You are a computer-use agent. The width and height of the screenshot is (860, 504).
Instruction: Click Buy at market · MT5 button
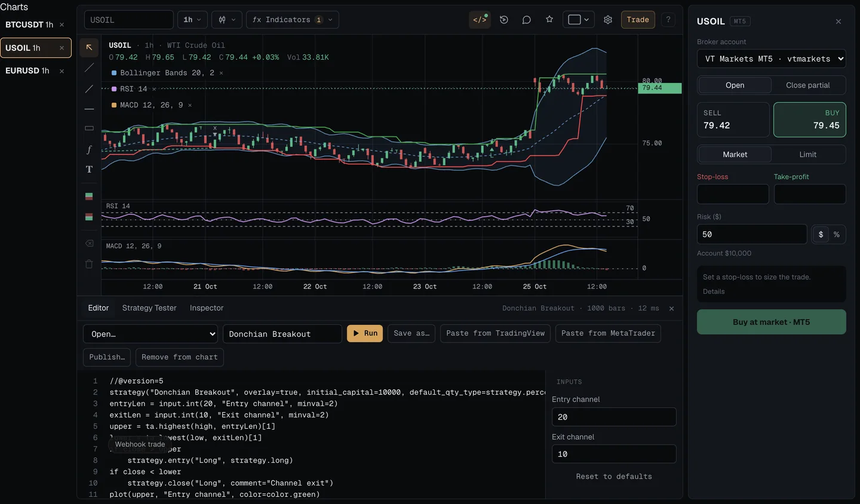[772, 322]
